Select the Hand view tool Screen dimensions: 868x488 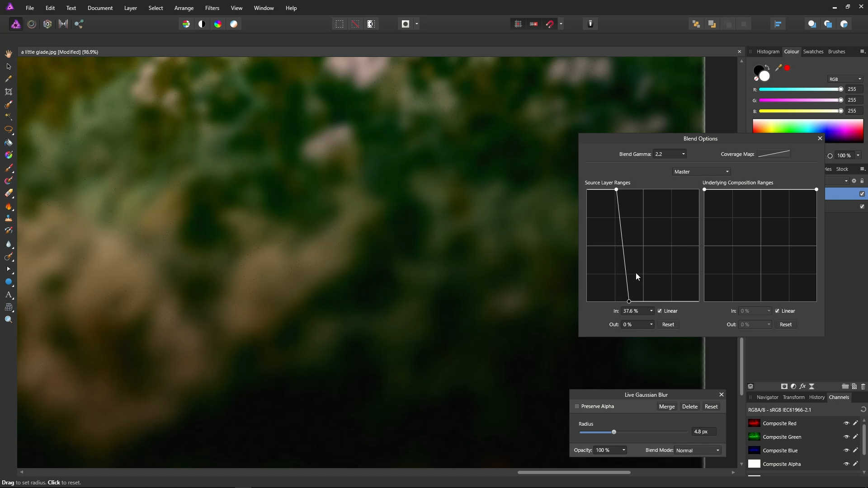(x=8, y=53)
